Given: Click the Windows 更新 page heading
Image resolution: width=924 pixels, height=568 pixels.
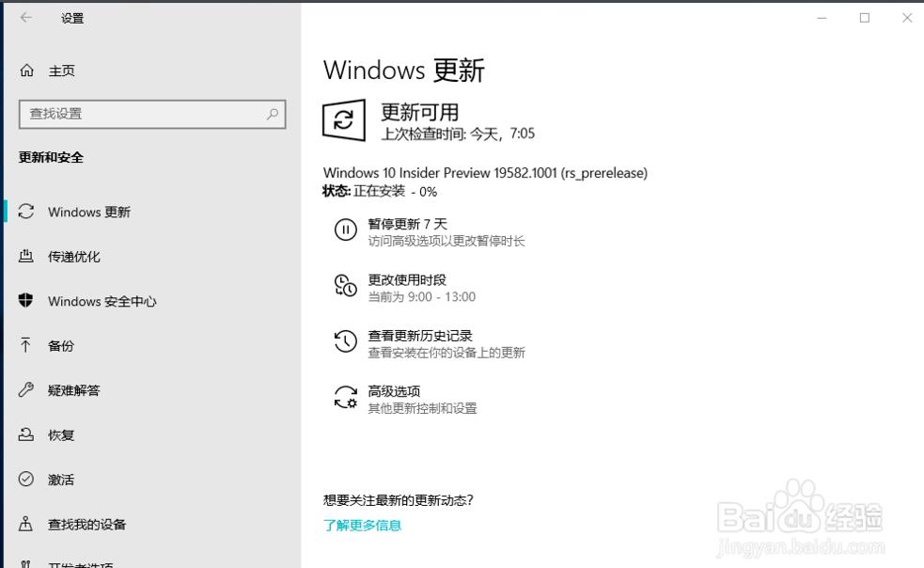Looking at the screenshot, I should 403,71.
